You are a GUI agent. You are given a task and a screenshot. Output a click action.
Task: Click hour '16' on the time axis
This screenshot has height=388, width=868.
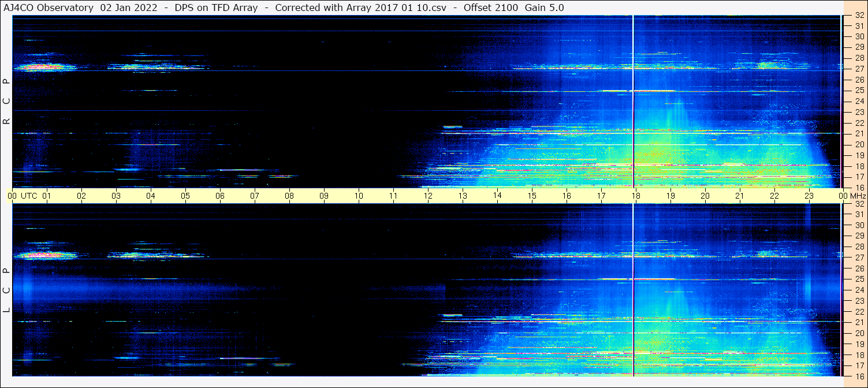point(567,196)
